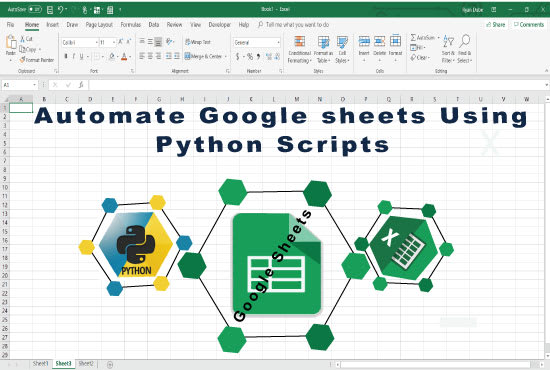This screenshot has height=370, width=550.
Task: Switch to the Data tab
Action: 154,25
